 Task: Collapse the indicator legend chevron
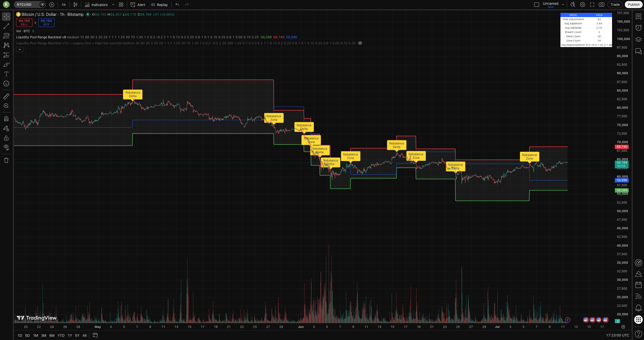pyautogui.click(x=20, y=50)
